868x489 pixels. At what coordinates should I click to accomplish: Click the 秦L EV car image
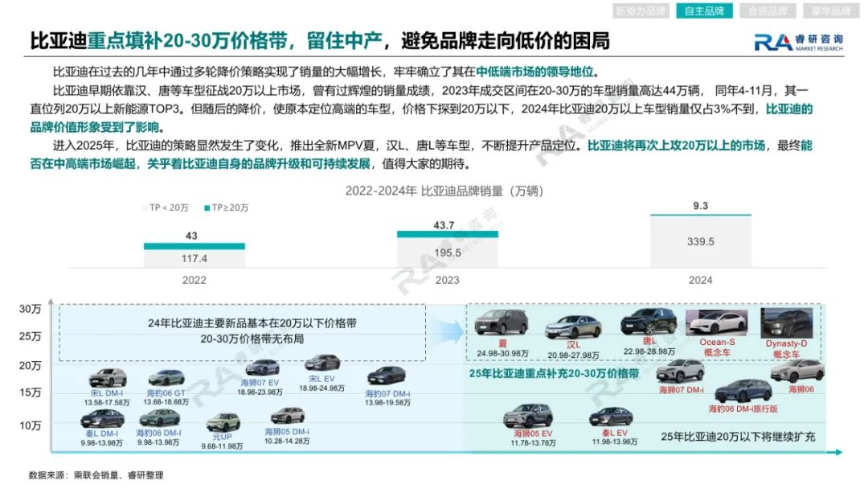point(611,417)
